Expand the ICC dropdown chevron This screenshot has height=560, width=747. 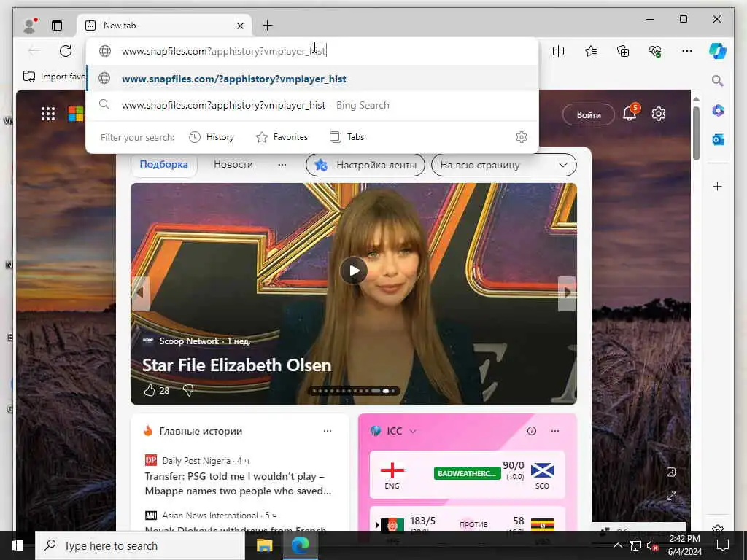coord(413,431)
